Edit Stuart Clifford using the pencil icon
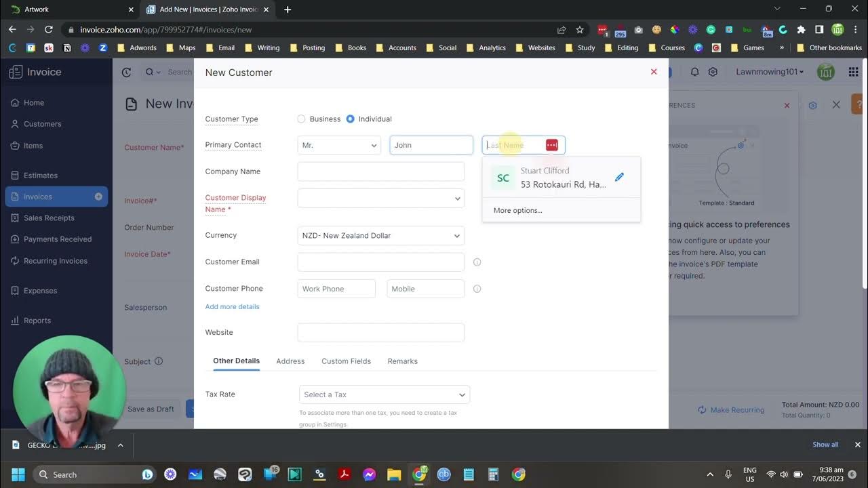868x488 pixels. click(x=619, y=177)
